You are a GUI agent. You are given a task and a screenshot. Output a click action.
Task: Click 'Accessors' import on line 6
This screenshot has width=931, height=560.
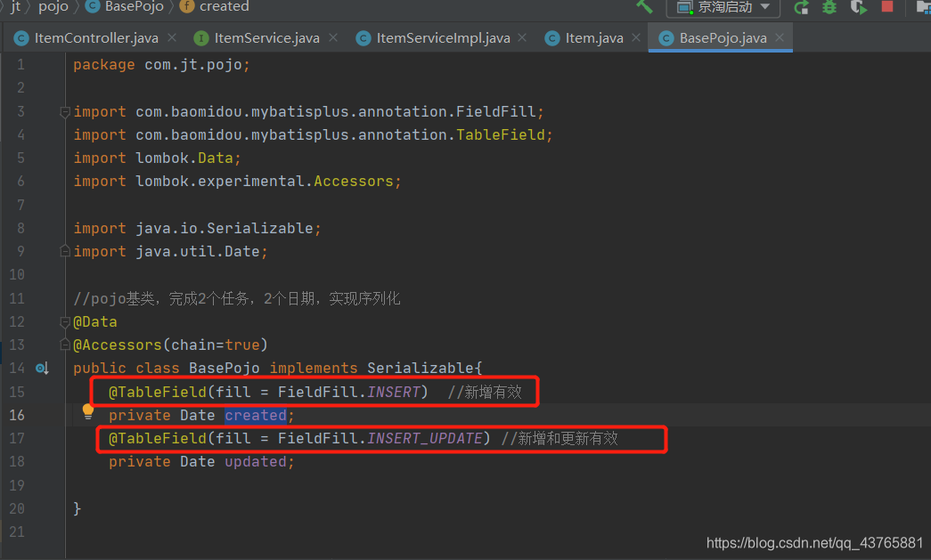pyautogui.click(x=354, y=181)
